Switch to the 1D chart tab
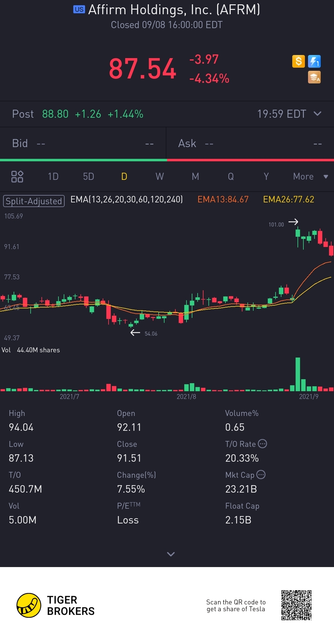 pyautogui.click(x=53, y=176)
